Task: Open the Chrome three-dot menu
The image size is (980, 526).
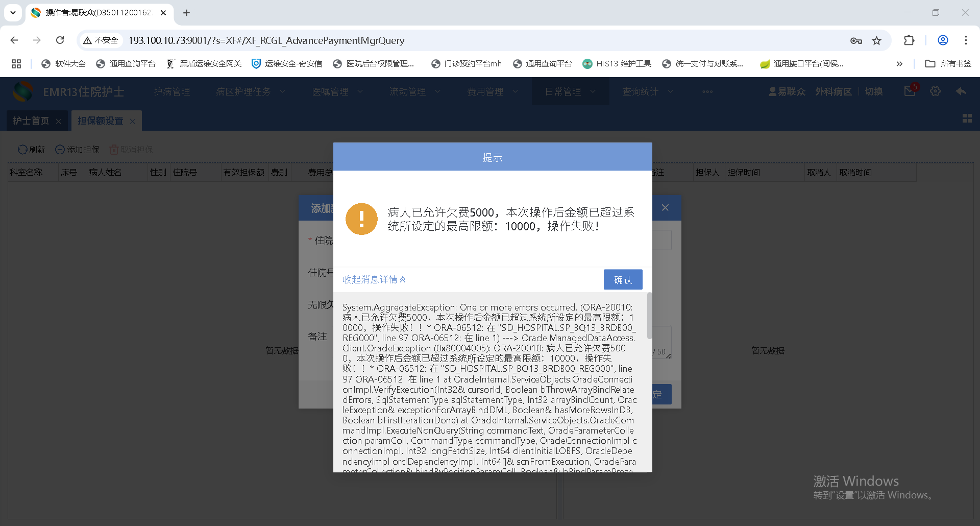Action: [966, 40]
